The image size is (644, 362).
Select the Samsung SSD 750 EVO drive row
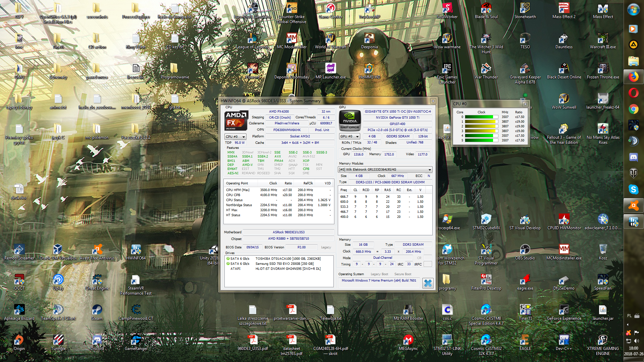[x=279, y=264]
